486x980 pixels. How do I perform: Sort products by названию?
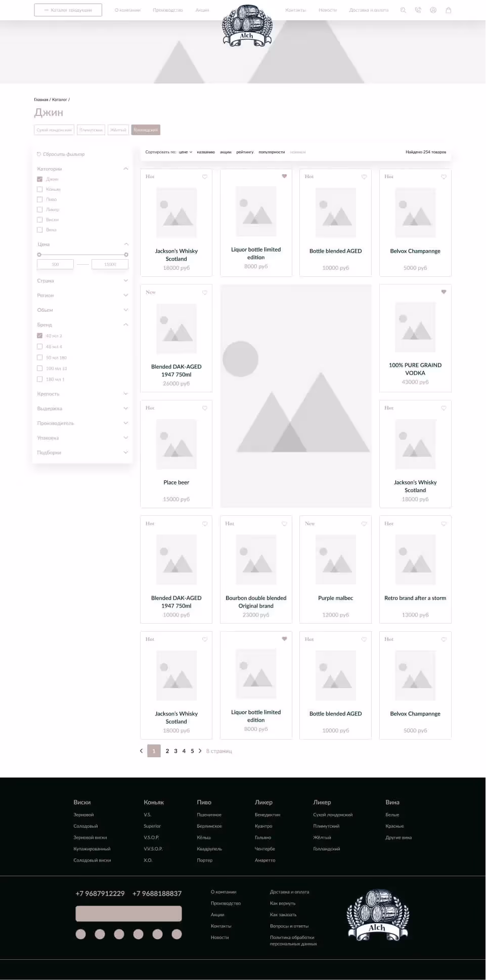click(206, 152)
